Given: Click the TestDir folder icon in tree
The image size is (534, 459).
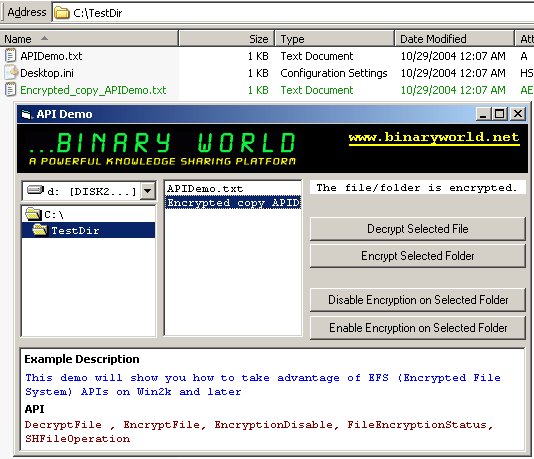Looking at the screenshot, I should [40, 230].
